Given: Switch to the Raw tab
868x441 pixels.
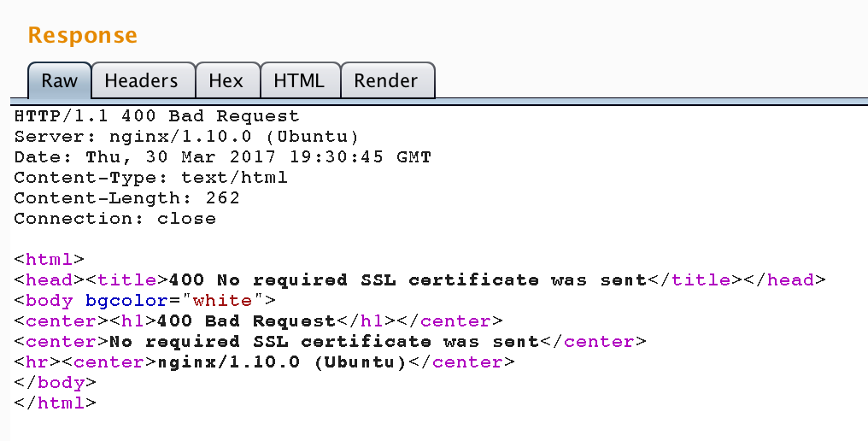Looking at the screenshot, I should 59,81.
